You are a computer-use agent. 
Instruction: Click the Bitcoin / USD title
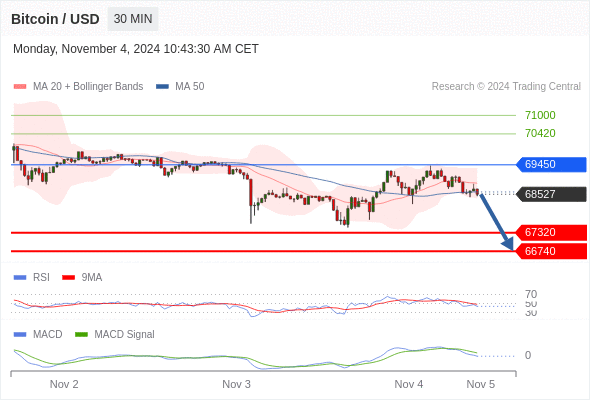(55, 19)
